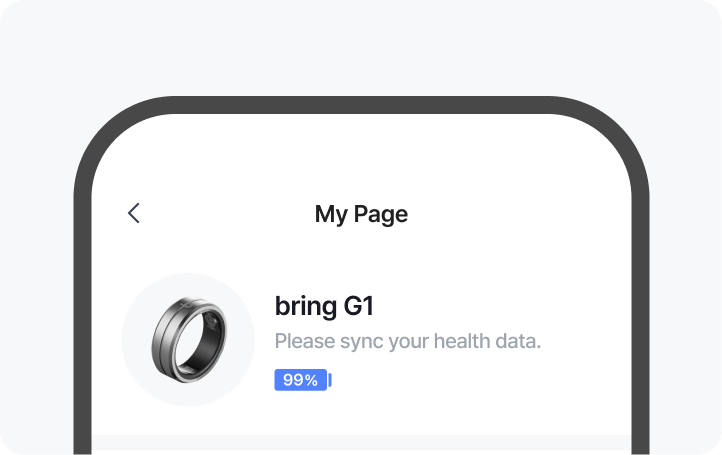
Task: Open bring G1 device details
Action: pyautogui.click(x=324, y=306)
